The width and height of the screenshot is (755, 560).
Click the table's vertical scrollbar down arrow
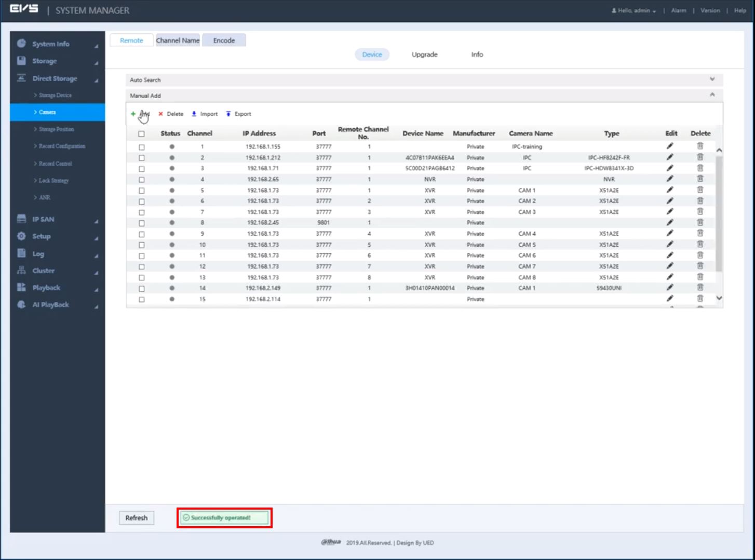pos(719,298)
